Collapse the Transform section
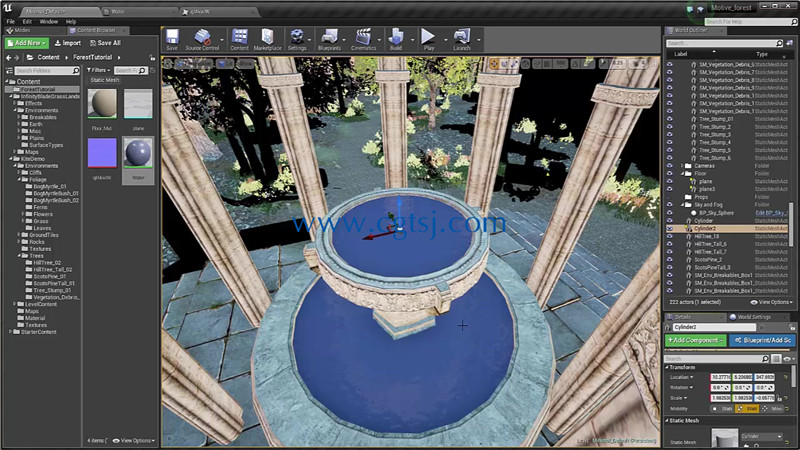800x450 pixels. (x=667, y=367)
